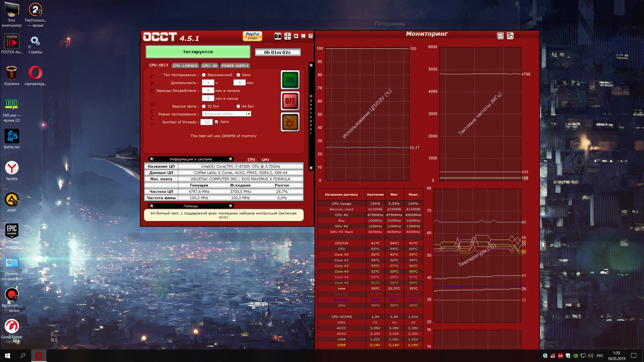Click the Длительность hours input field
The image size is (644, 362).
[208, 82]
